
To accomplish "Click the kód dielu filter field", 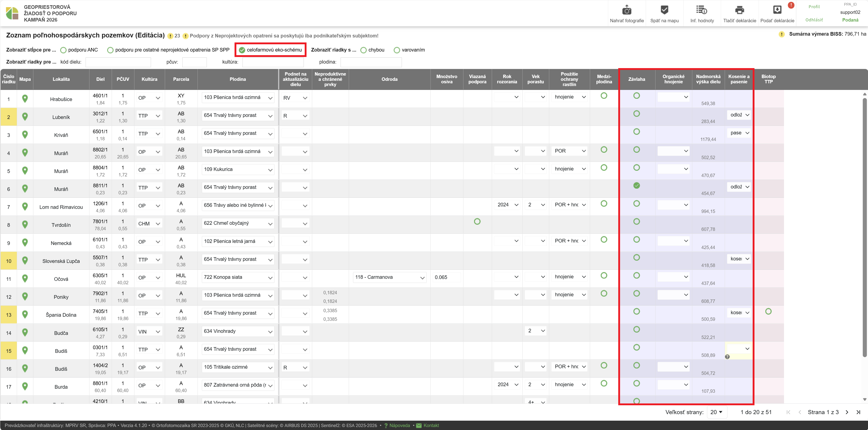I will coord(118,62).
